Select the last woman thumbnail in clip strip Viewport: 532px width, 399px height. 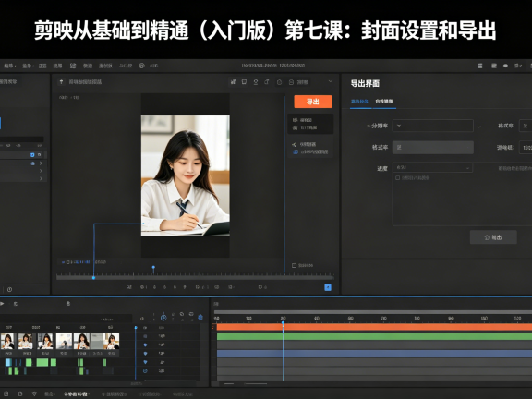click(111, 341)
